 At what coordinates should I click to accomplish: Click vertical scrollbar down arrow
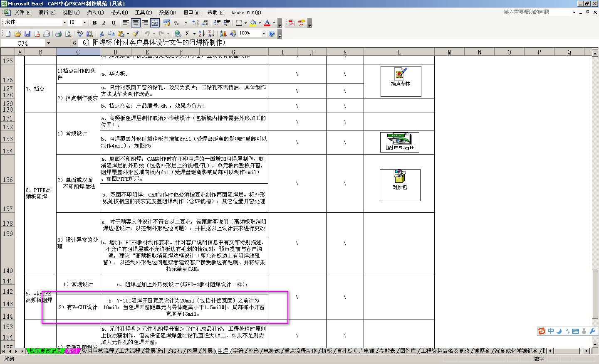(x=595, y=344)
